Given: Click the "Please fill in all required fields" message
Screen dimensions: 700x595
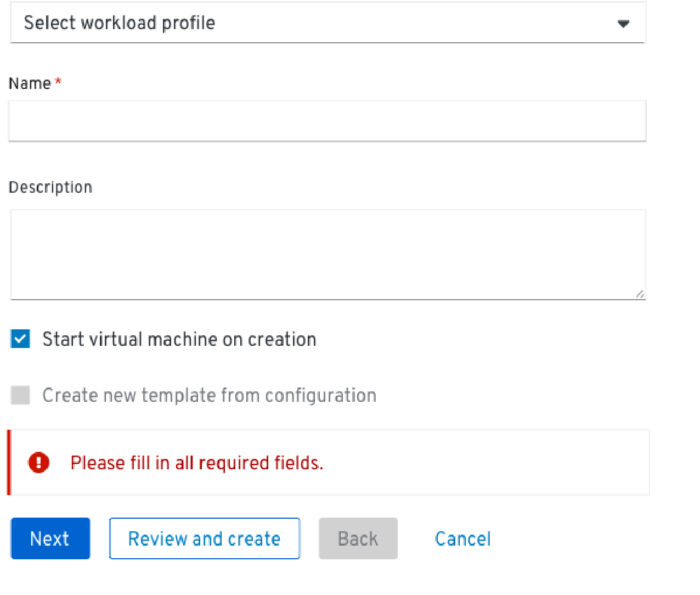Looking at the screenshot, I should (x=197, y=463).
